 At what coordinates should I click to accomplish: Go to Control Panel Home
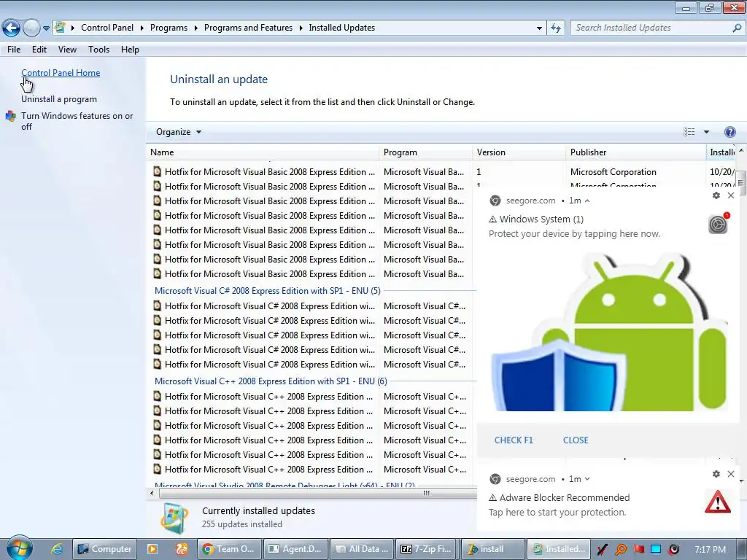[61, 73]
